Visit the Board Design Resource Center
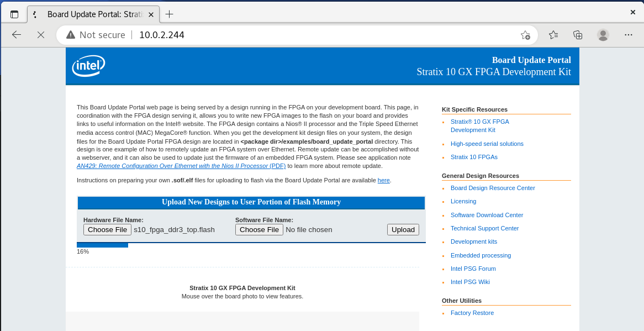This screenshot has height=331, width=644. click(493, 188)
